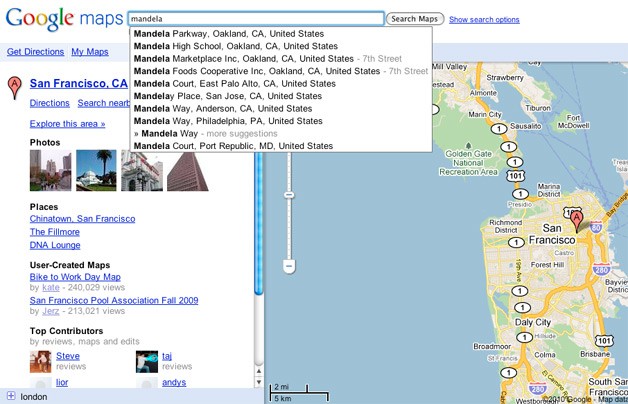Image resolution: width=628 pixels, height=404 pixels.
Task: Click the Sausalito label on the map
Action: click(525, 126)
